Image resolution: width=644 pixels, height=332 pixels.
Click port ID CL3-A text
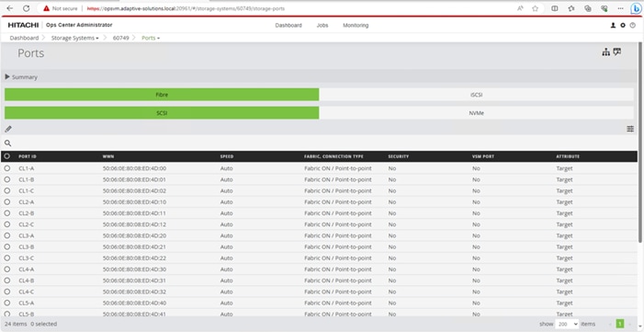pyautogui.click(x=27, y=235)
